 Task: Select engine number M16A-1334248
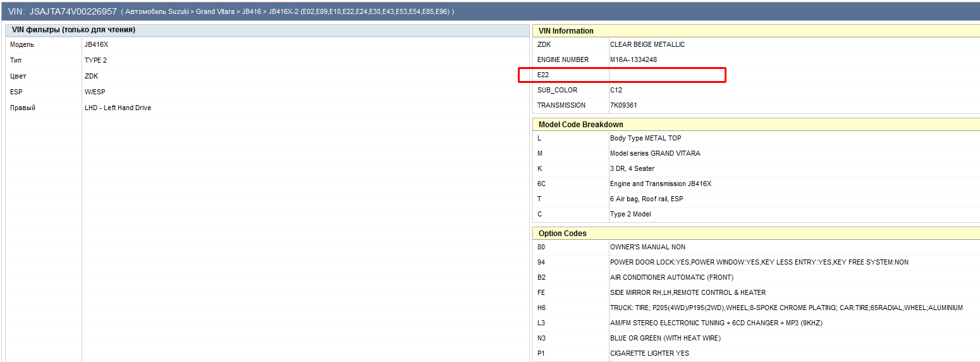634,60
